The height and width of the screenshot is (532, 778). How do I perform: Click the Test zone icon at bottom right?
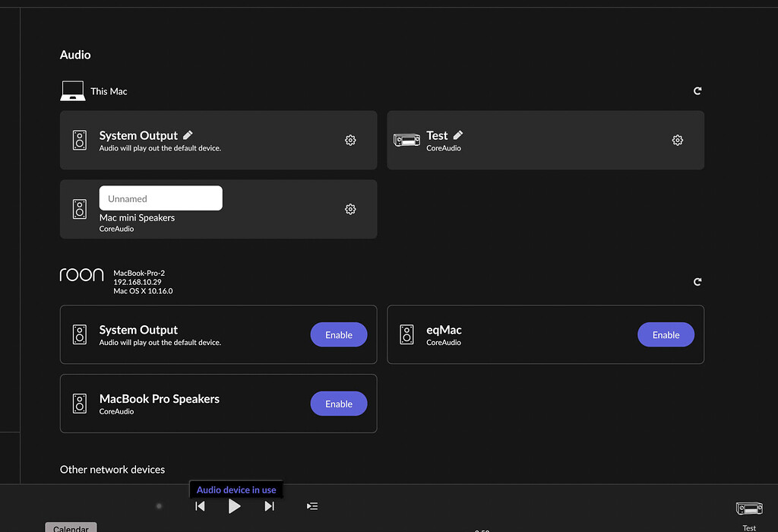[x=749, y=509]
